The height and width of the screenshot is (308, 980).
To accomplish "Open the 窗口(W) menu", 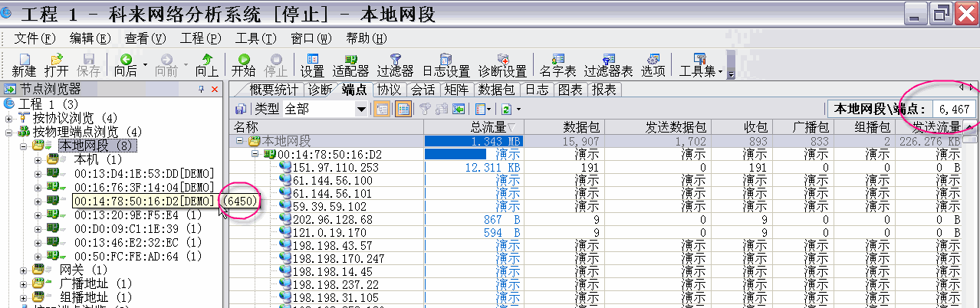I will tap(311, 38).
